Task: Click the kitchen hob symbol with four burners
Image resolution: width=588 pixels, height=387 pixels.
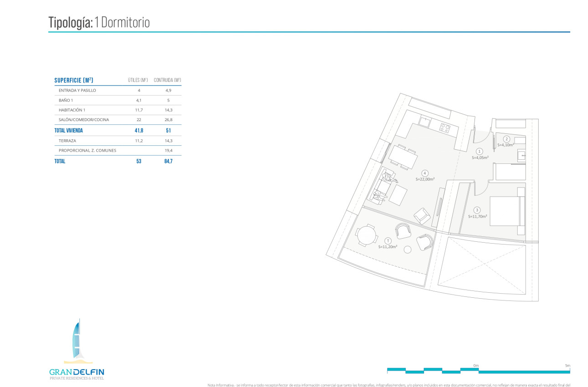Action: click(x=445, y=128)
